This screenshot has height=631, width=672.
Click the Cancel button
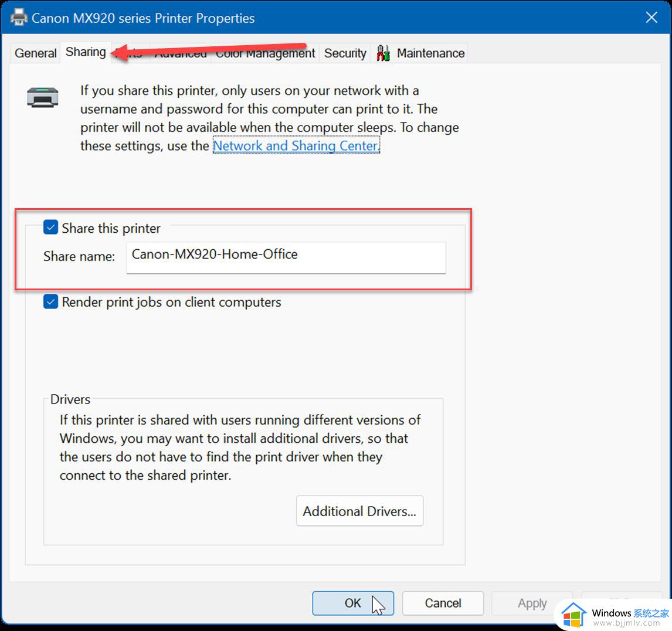pos(443,603)
